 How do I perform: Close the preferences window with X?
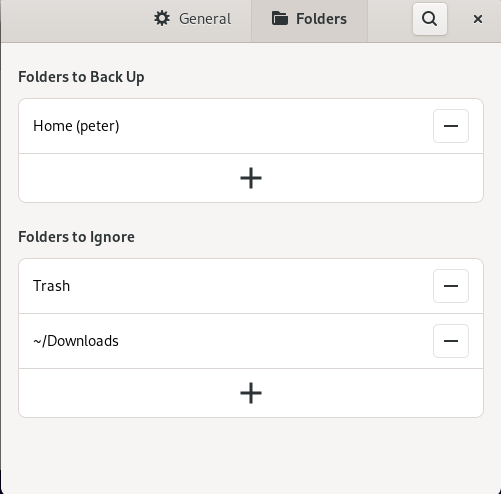[478, 19]
